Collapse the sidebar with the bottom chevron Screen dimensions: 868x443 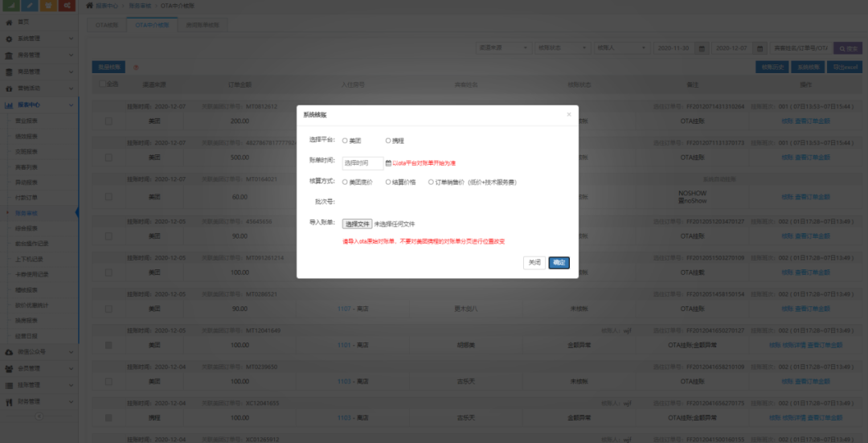pos(39,416)
